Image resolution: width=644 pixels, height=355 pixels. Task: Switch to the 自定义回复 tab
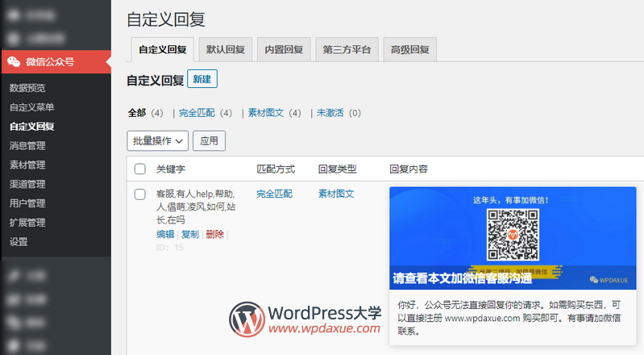pos(163,49)
